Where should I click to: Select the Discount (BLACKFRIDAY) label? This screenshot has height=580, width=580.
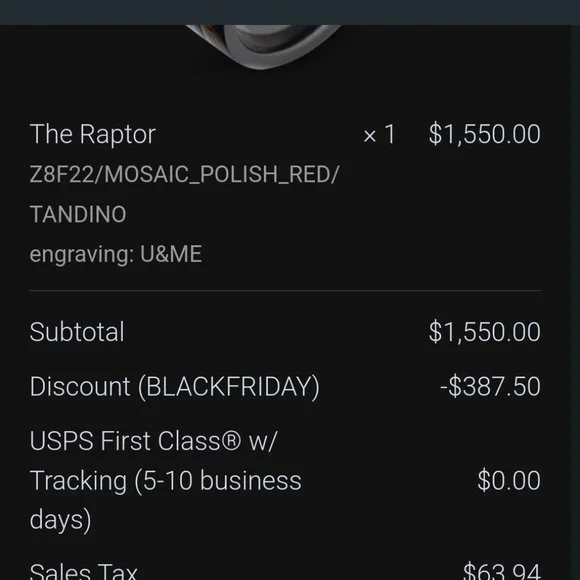[175, 387]
